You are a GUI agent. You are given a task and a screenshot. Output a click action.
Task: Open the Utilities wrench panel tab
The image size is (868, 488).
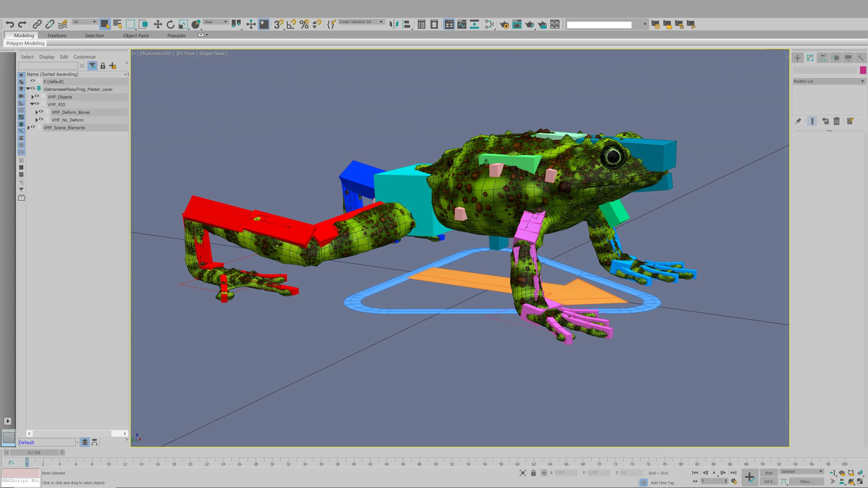861,58
